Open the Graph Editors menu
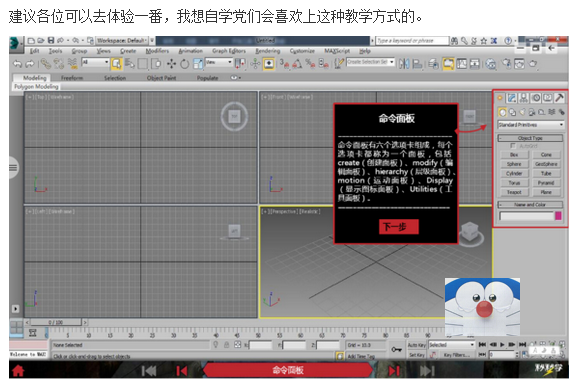Screen dimensions: 570x386 (x=229, y=51)
